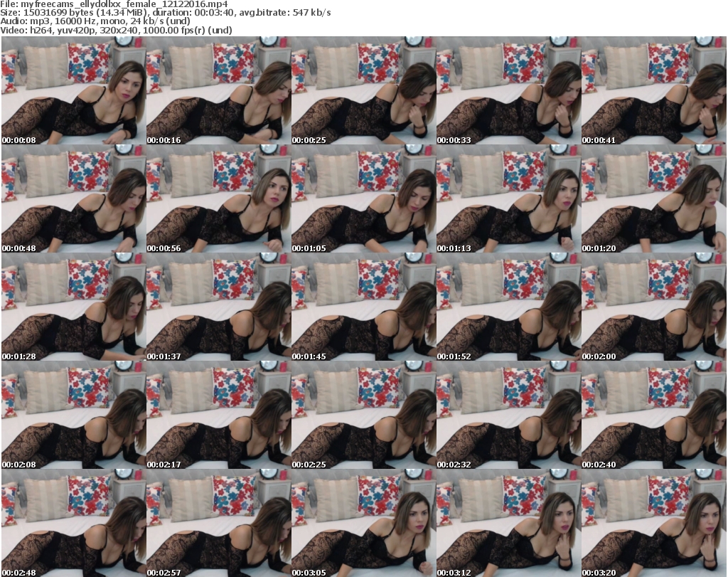This screenshot has height=577, width=728.
Task: Choose the frame stamped 00:02:17
Action: click(x=219, y=415)
